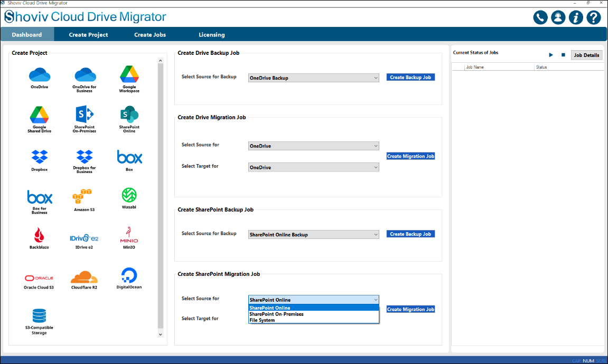Select the Dropbox project icon

click(40, 157)
